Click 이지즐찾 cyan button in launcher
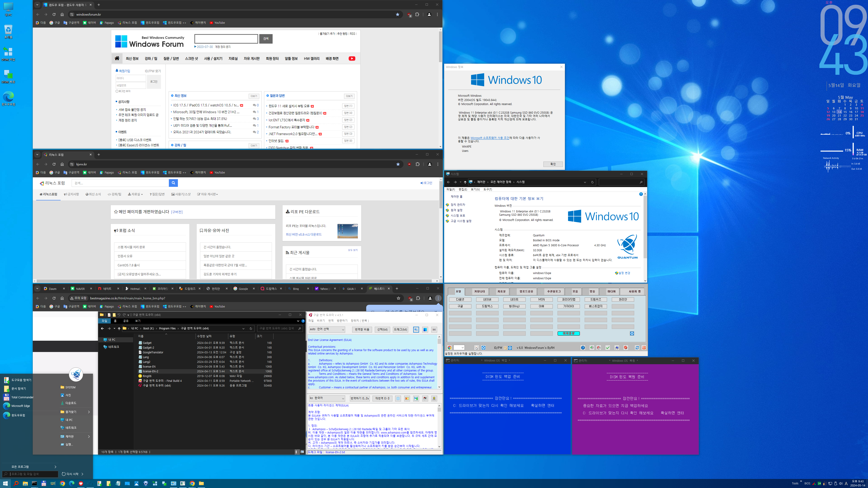The height and width of the screenshot is (488, 868). point(568,333)
